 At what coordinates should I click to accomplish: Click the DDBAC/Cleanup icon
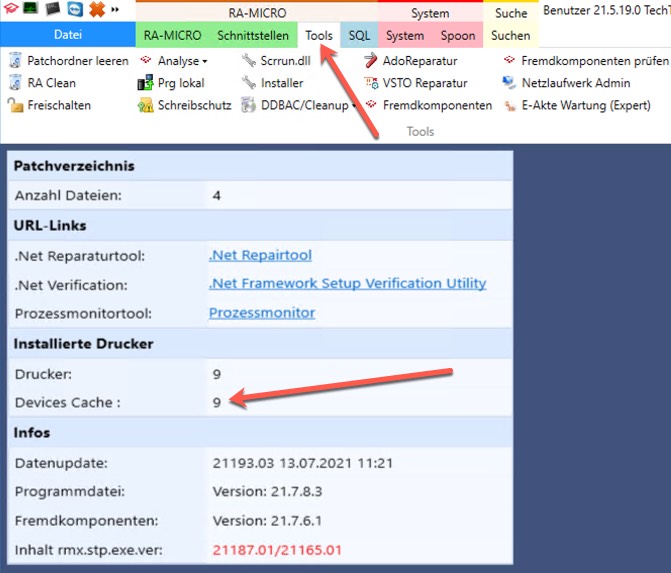(249, 105)
